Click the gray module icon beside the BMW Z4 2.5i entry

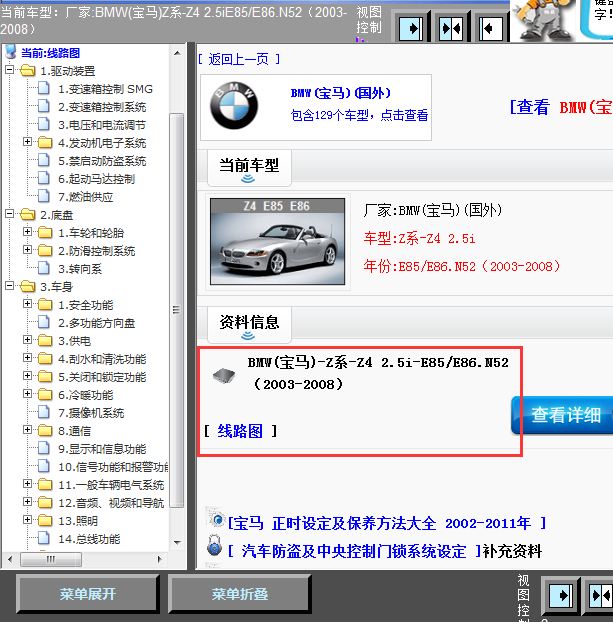click(x=224, y=375)
